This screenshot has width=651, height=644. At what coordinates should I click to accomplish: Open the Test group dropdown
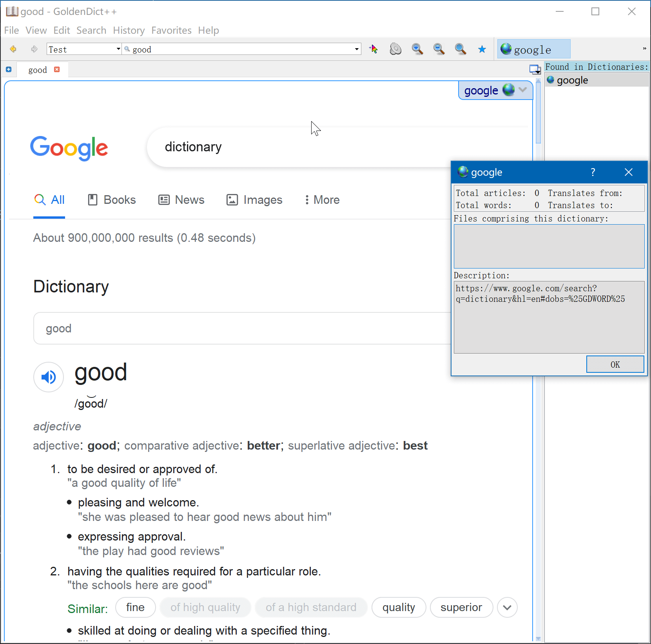point(84,49)
